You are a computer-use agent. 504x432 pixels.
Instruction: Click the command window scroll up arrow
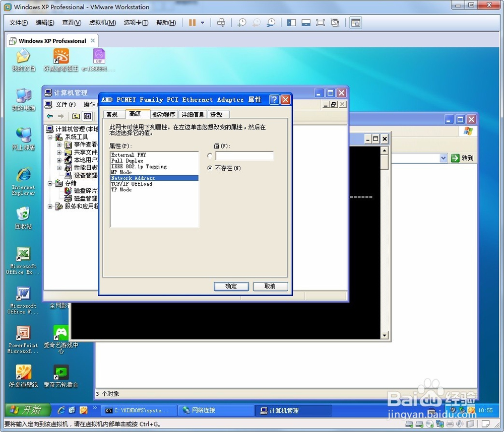(x=385, y=151)
